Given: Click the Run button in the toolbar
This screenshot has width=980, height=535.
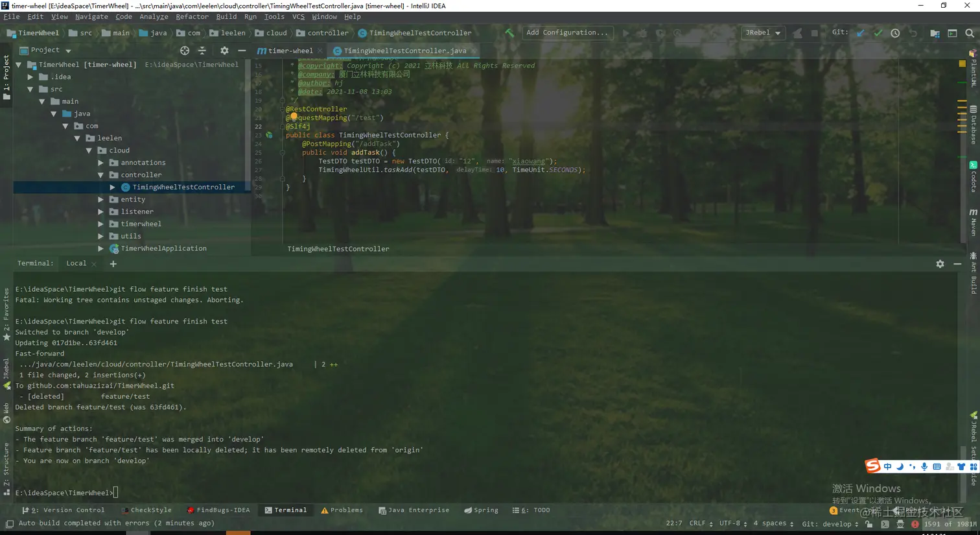Looking at the screenshot, I should 625,33.
